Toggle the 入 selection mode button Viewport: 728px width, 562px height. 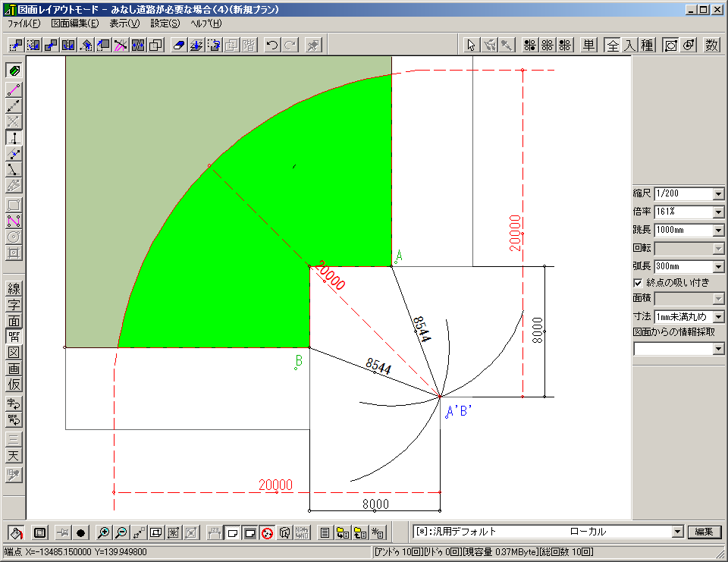[629, 45]
